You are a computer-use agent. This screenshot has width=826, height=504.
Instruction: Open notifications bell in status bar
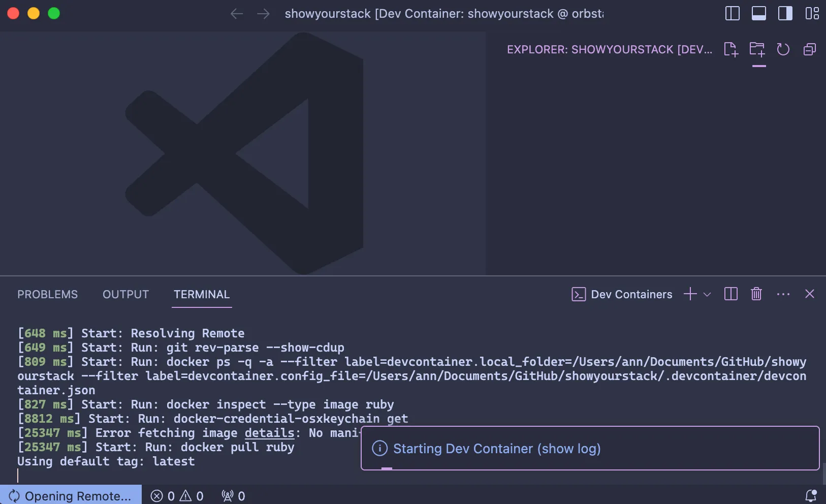point(811,496)
